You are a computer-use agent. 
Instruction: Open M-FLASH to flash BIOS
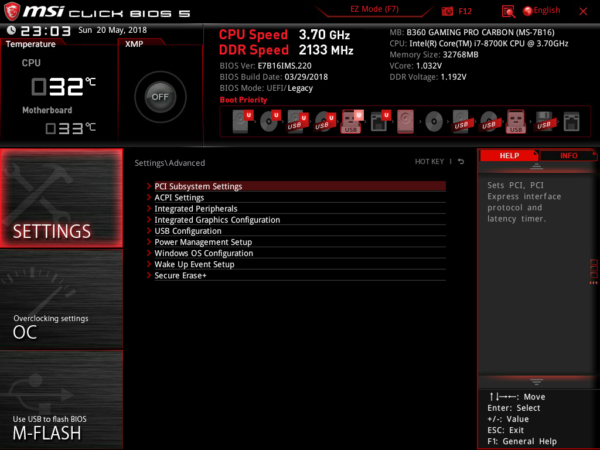[x=61, y=399]
